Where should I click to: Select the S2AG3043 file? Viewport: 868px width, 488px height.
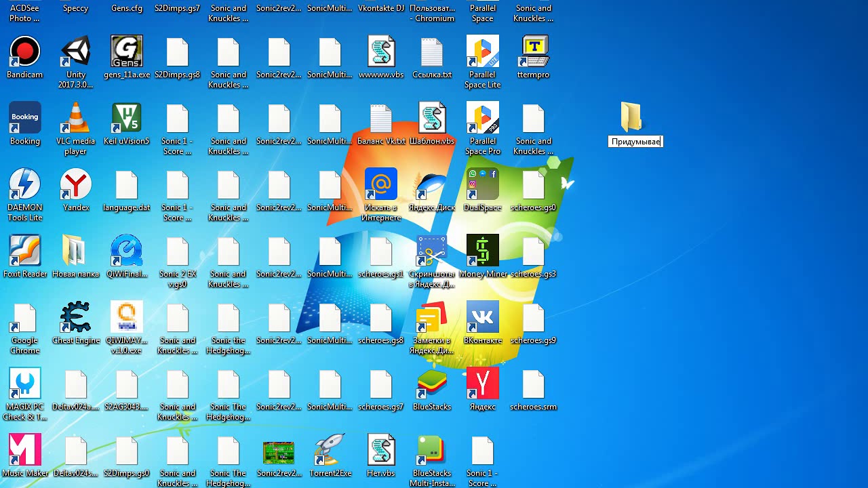click(x=127, y=384)
